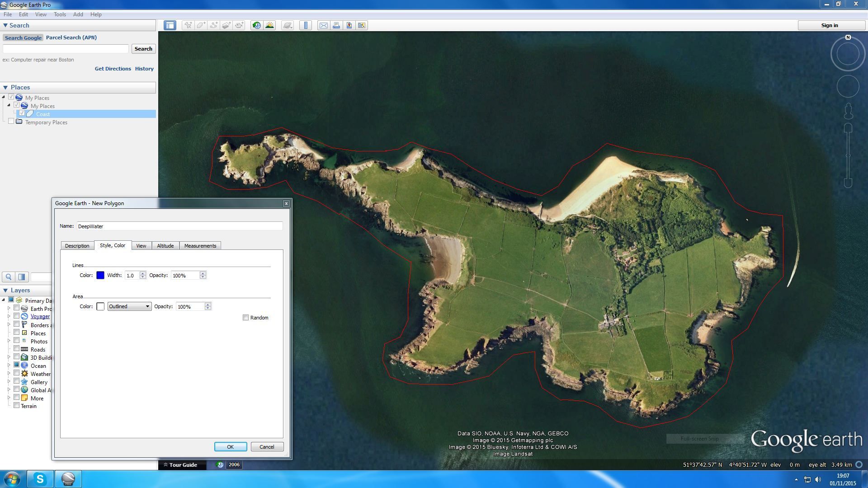Enable the Gallery layer checkbox
868x488 pixels.
pos(17,381)
